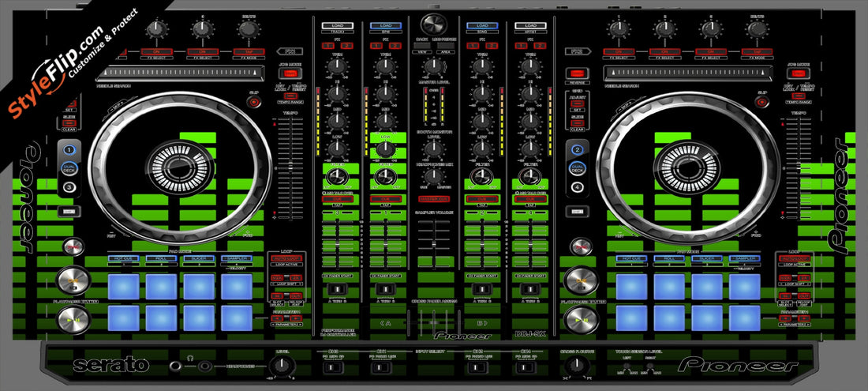The width and height of the screenshot is (868, 391).
Task: Toggle left deck vinyl JOG MODE button
Action: point(289,73)
